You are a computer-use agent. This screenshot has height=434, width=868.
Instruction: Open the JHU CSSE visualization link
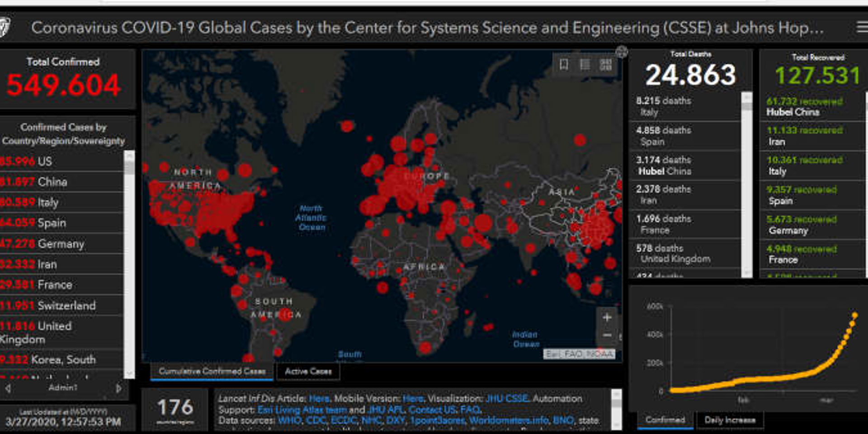click(507, 398)
